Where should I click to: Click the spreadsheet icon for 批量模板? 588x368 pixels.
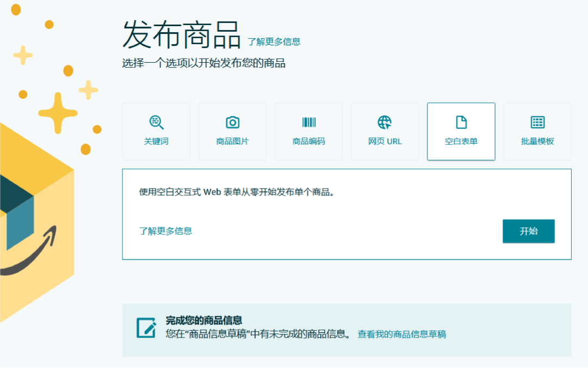pyautogui.click(x=537, y=123)
